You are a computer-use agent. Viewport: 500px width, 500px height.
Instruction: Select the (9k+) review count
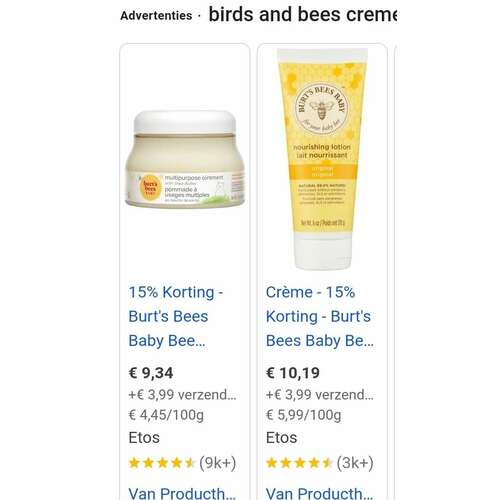pos(218,463)
